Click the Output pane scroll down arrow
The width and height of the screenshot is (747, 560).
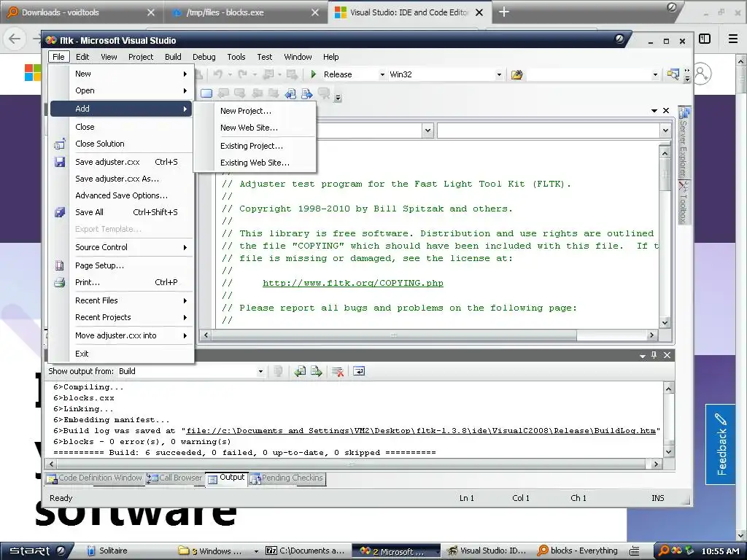[x=668, y=451]
